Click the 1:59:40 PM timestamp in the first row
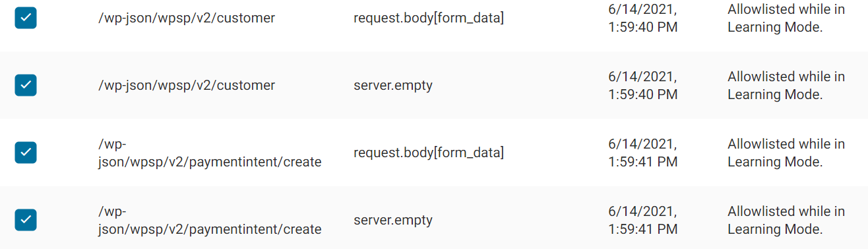 pos(643,18)
